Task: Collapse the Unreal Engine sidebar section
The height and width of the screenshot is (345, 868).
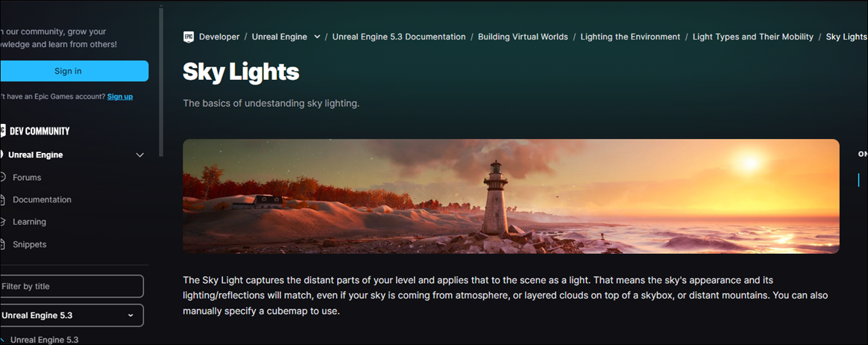Action: click(x=140, y=155)
